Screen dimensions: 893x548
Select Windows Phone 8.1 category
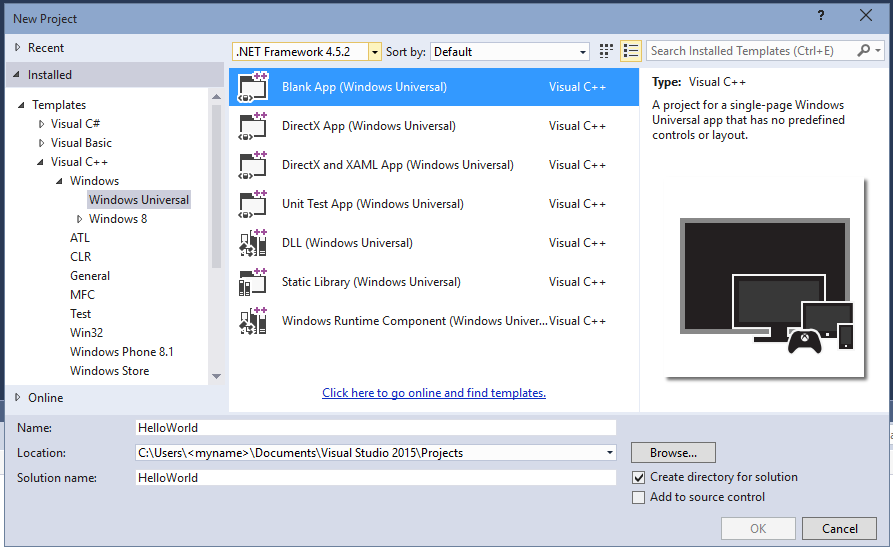pos(122,351)
